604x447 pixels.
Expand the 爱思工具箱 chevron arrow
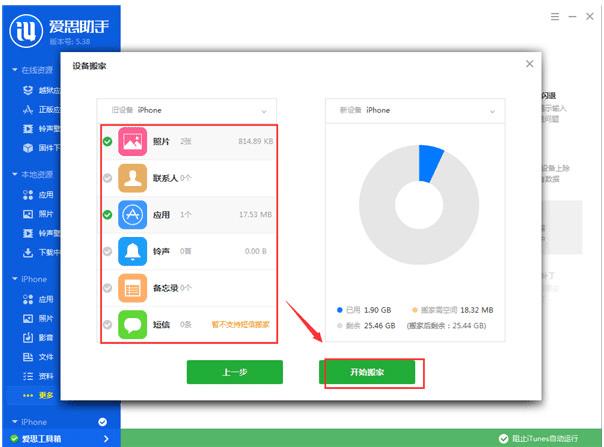[x=106, y=439]
